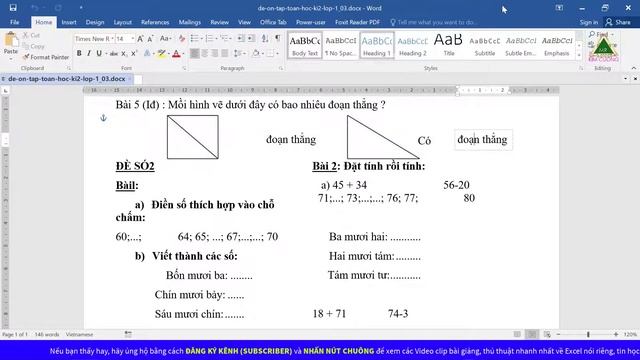Activate the Format Painter tool
640x360 pixels.
coord(46,57)
